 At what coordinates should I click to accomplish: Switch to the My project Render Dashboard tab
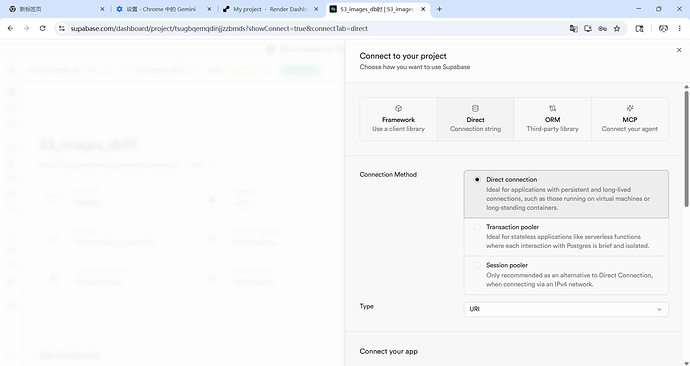tap(270, 9)
